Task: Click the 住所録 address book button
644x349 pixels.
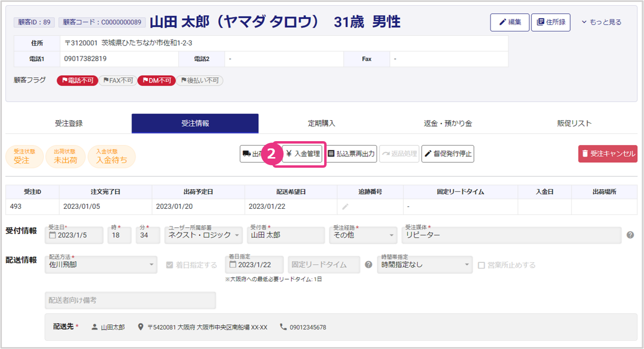Action: pyautogui.click(x=550, y=22)
